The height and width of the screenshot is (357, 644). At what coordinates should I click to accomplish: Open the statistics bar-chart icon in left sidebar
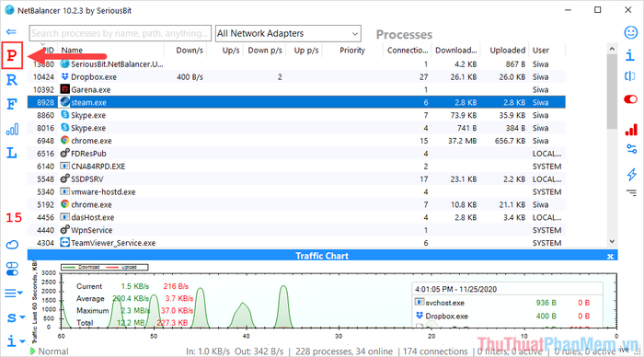pyautogui.click(x=12, y=129)
